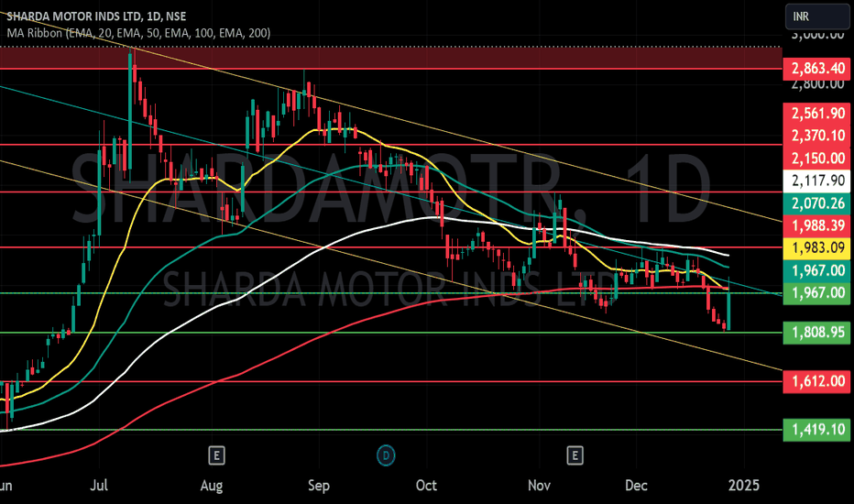This screenshot has height=504, width=854.
Task: Click the 1,808.95 green support label
Action: [817, 333]
